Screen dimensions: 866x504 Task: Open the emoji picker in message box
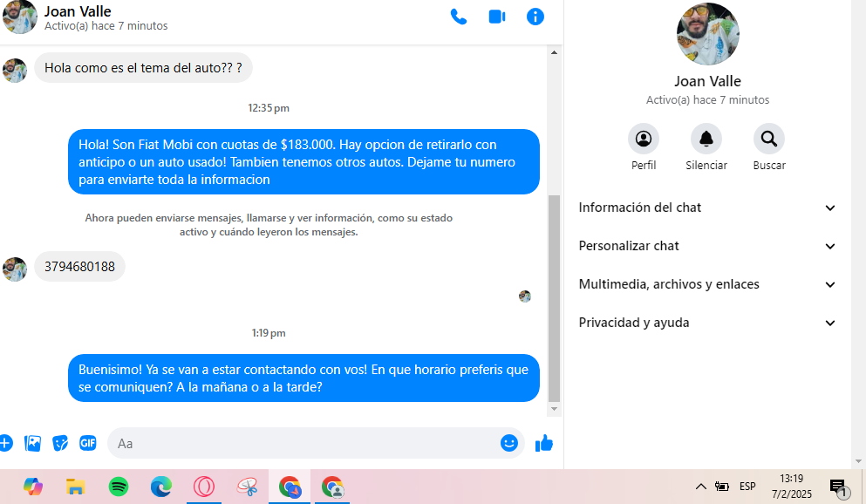509,443
